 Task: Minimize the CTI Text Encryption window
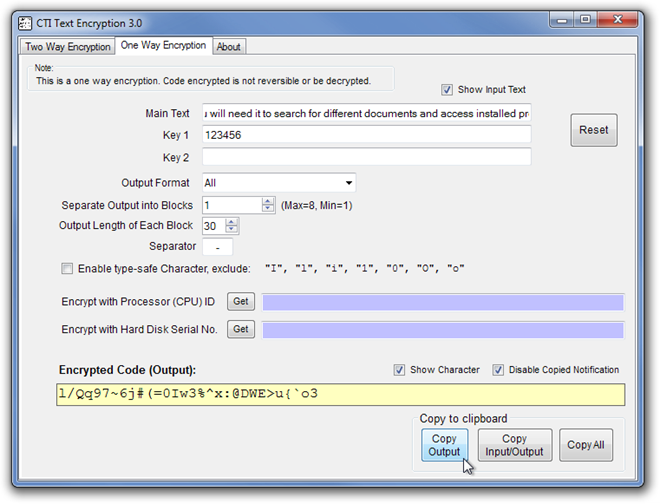(562, 19)
